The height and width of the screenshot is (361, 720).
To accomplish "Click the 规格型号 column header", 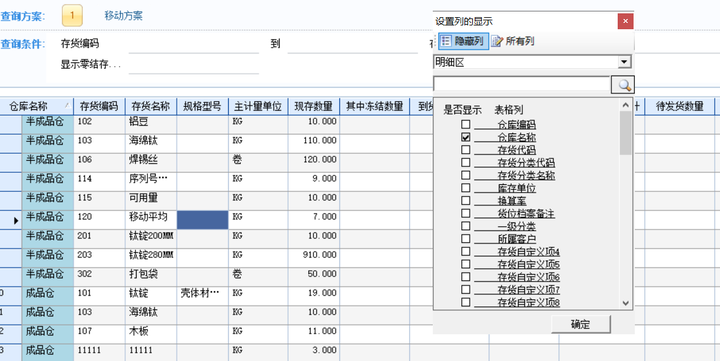I will click(202, 107).
